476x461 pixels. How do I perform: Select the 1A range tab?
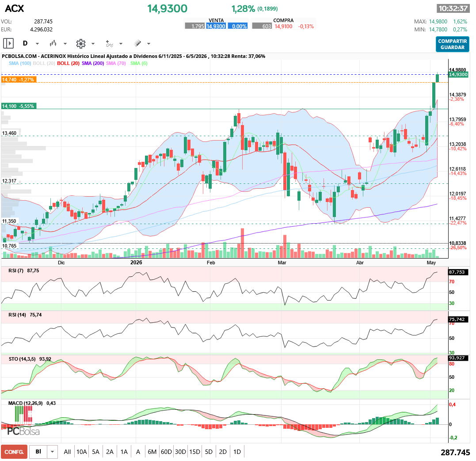coord(124,452)
